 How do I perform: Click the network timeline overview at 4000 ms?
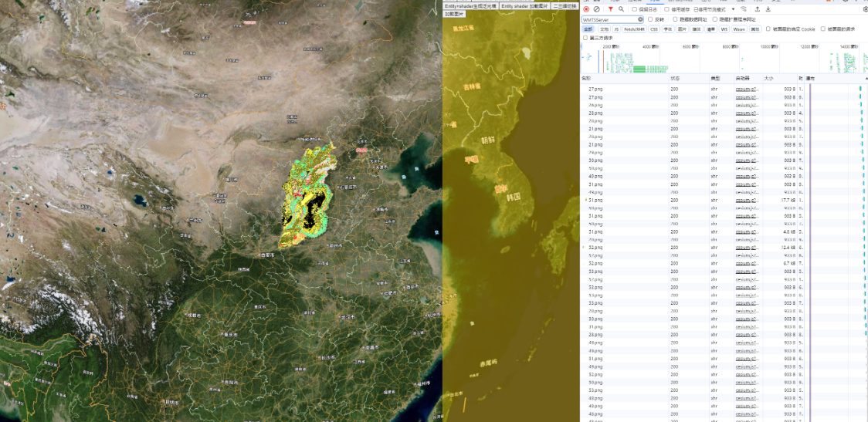pos(653,58)
